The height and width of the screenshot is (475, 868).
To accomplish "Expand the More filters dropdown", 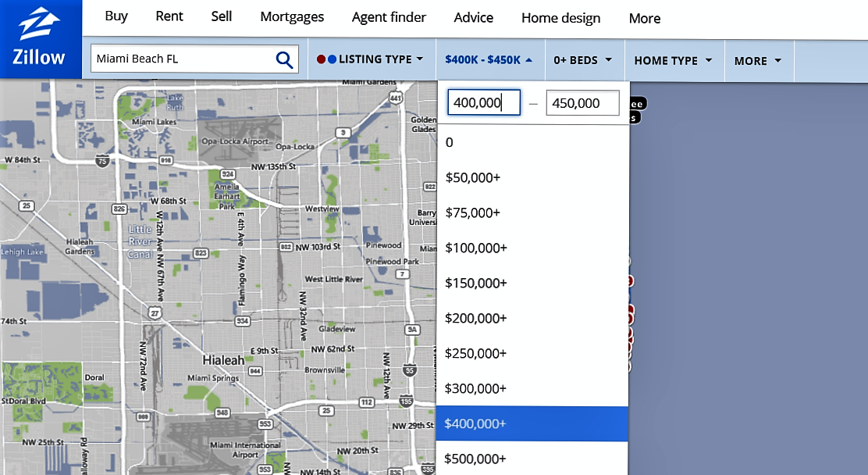I will point(759,61).
